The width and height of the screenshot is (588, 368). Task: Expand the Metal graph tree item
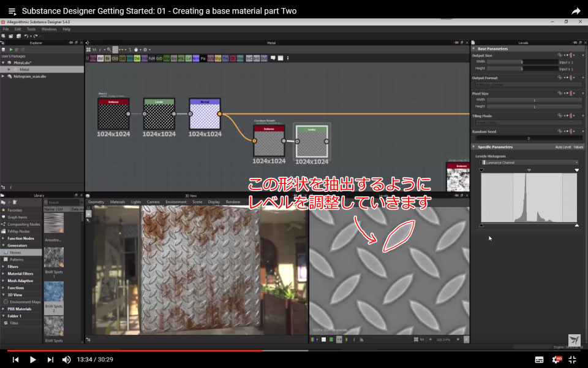9,69
